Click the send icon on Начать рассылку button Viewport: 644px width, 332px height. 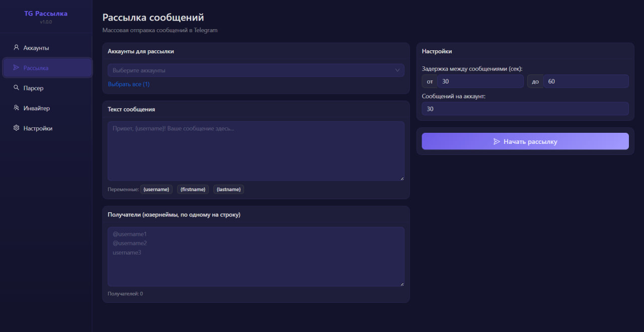(x=497, y=142)
